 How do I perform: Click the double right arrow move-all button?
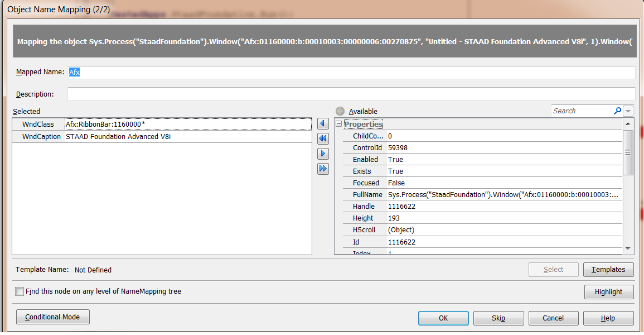(x=323, y=169)
